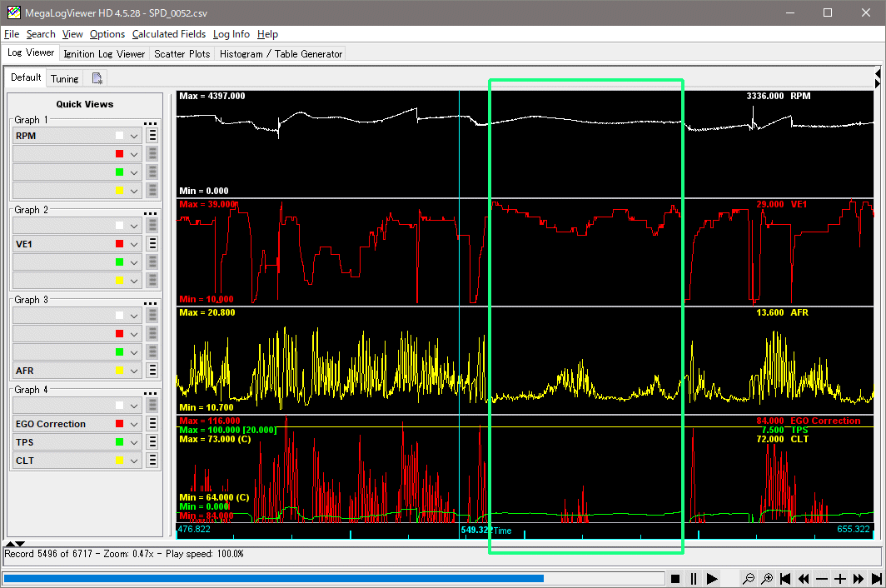Screen dimensions: 886x588
Task: Open the RPM field settings icon
Action: click(152, 136)
